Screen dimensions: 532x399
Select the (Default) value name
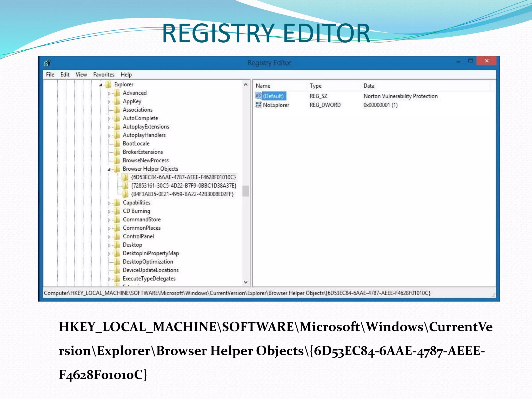click(274, 96)
